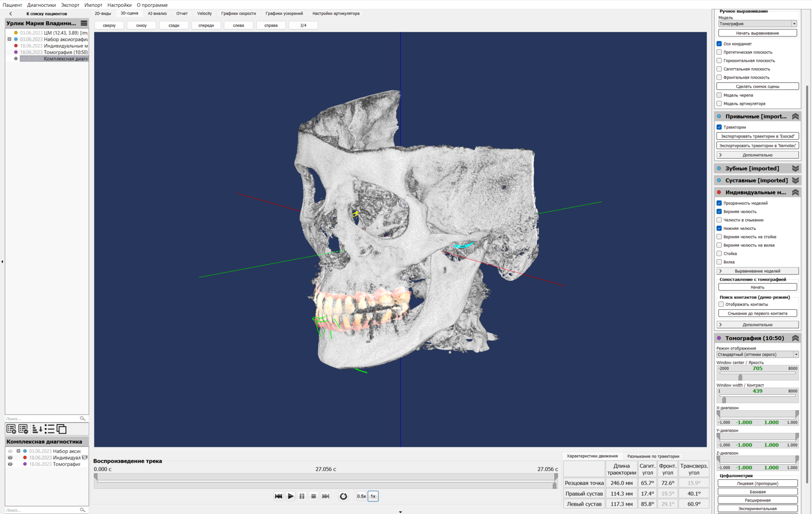Check the Челюсти в смыкании checkbox
The width and height of the screenshot is (812, 514).
[719, 220]
